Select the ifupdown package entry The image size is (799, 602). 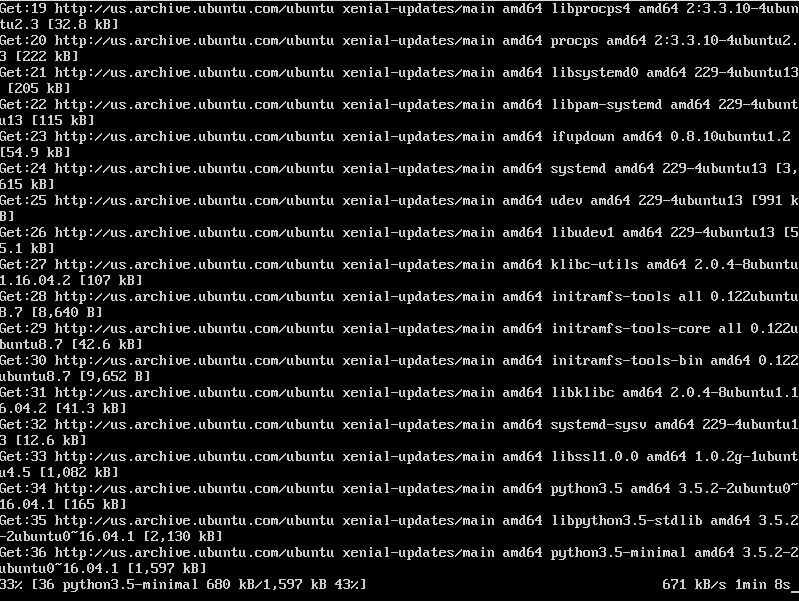[x=582, y=137]
